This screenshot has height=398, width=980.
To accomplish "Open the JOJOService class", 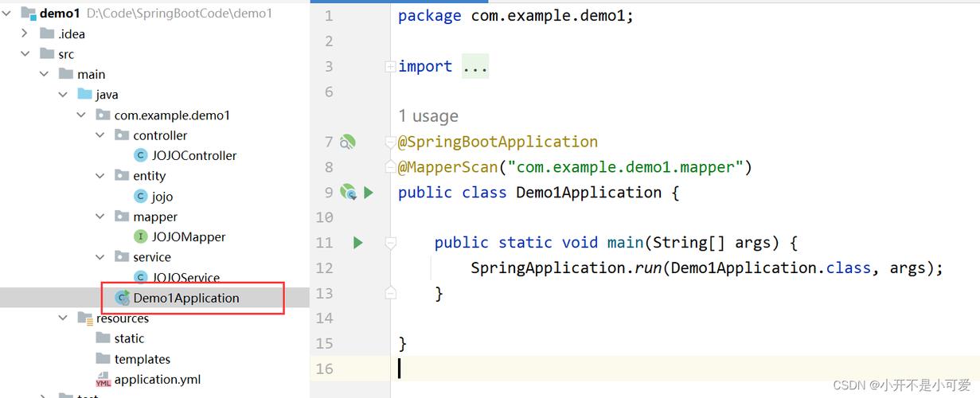I will click(185, 277).
